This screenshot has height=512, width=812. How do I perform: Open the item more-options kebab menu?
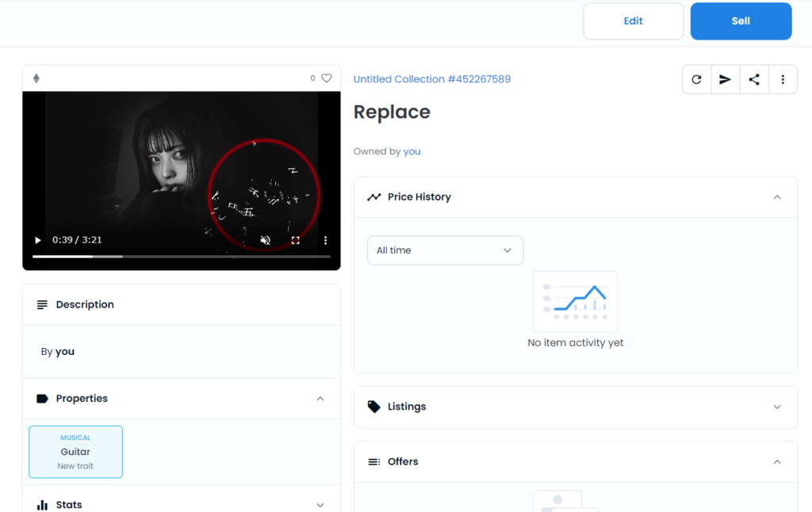click(783, 79)
